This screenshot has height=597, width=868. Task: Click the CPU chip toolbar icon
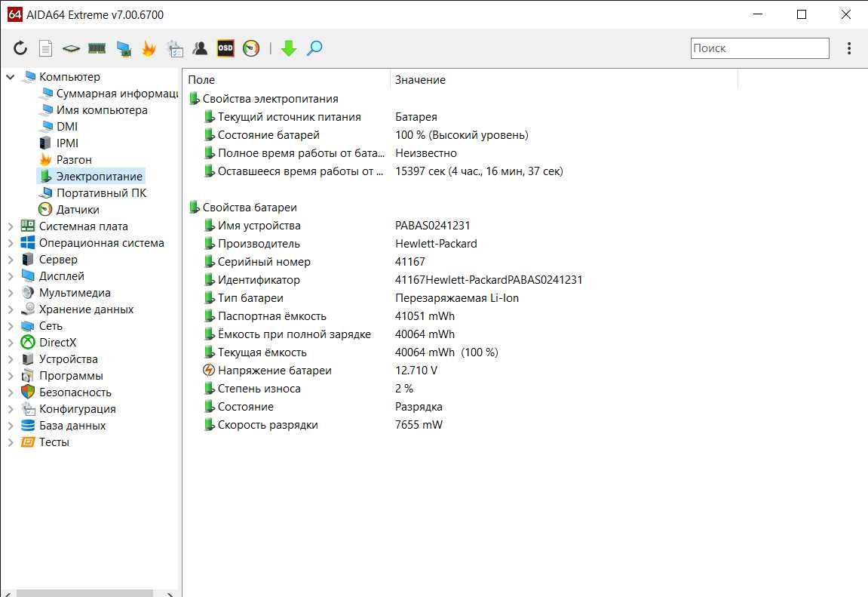point(71,49)
